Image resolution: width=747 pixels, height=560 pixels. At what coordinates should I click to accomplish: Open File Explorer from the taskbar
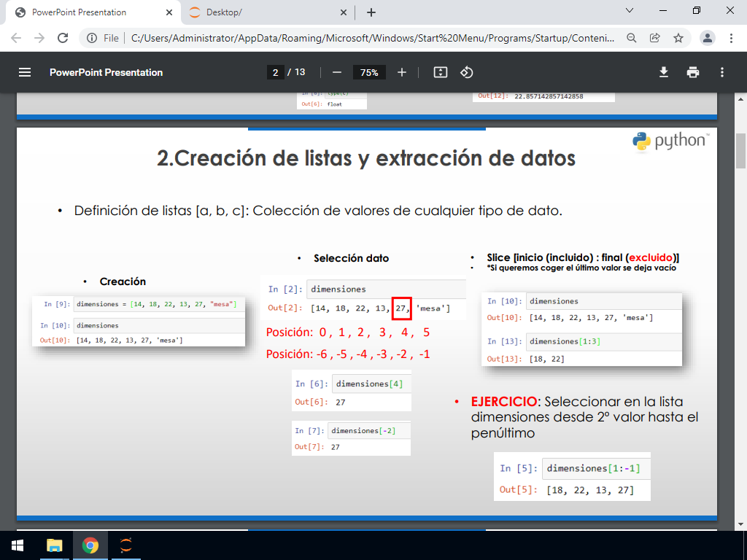coord(54,545)
